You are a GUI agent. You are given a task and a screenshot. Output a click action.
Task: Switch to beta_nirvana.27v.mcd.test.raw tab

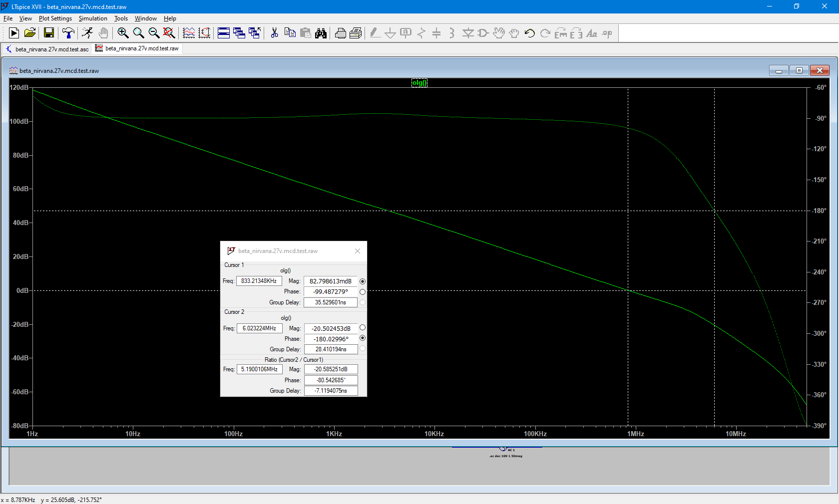click(137, 48)
